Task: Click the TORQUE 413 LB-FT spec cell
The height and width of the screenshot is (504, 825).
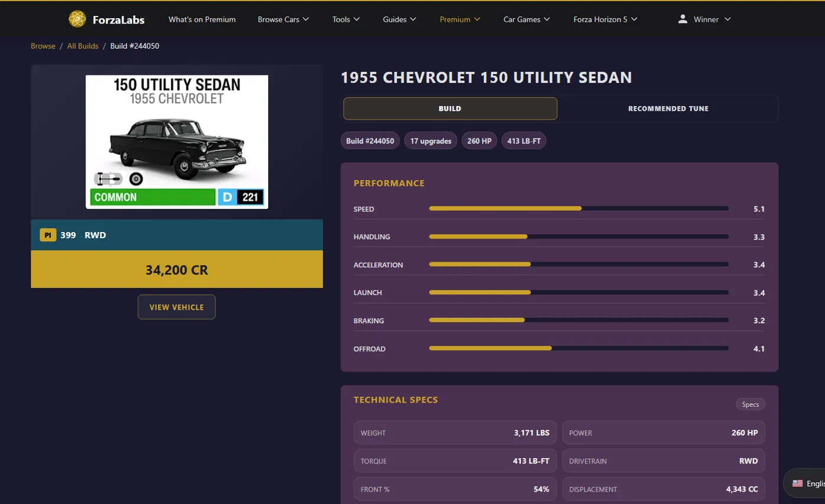Action: (455, 461)
